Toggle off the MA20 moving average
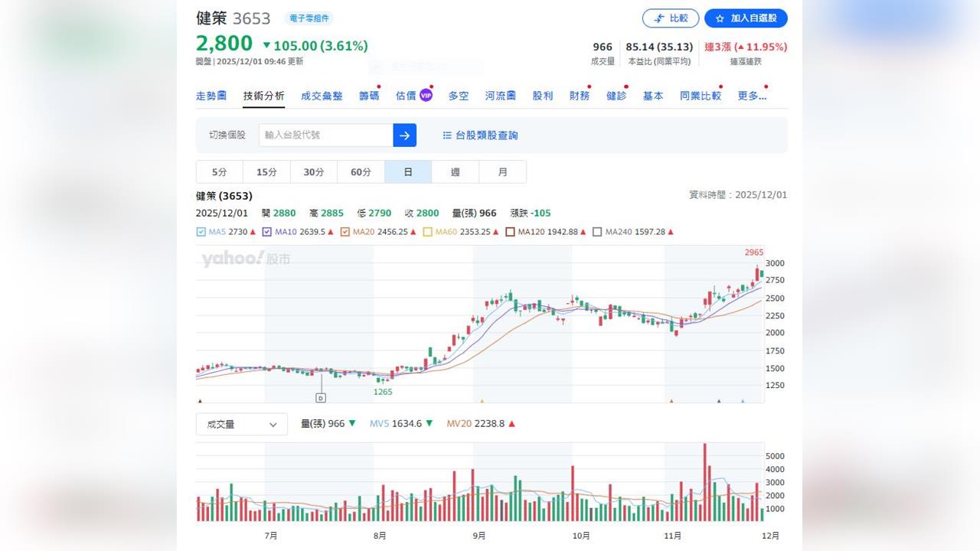The image size is (980, 551). (x=346, y=231)
